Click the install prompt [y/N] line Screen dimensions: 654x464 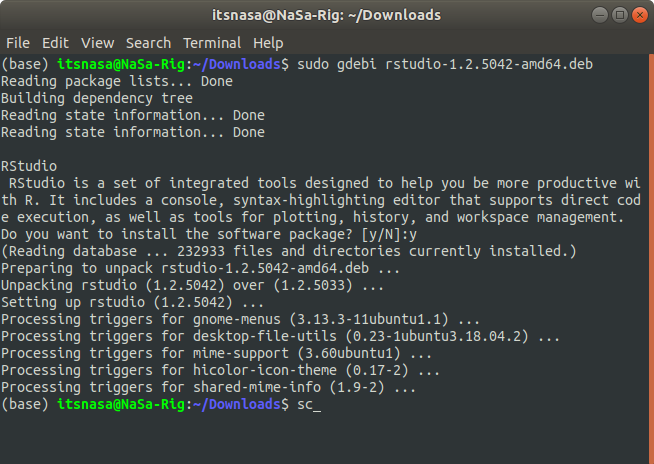point(209,234)
